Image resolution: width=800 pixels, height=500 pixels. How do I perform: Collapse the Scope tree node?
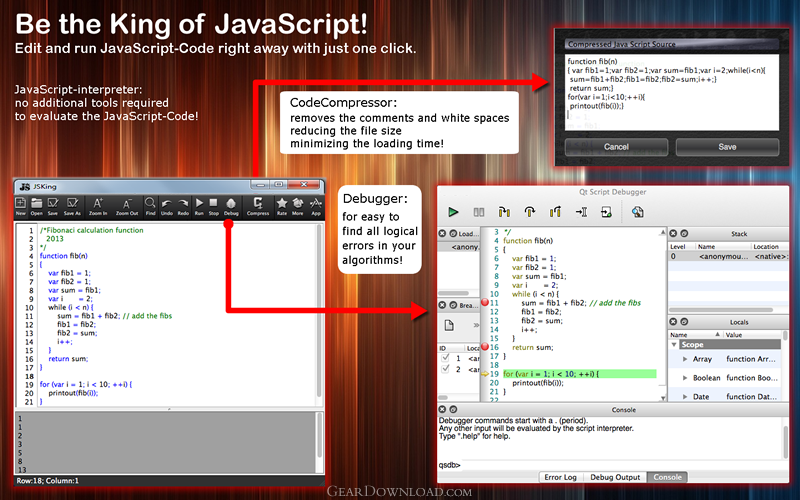[x=674, y=345]
